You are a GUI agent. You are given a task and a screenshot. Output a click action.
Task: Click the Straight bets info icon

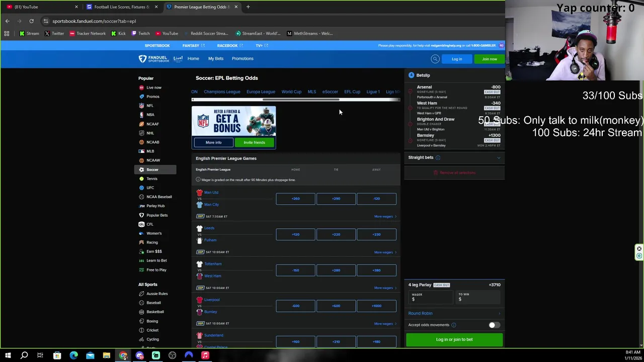(438, 158)
